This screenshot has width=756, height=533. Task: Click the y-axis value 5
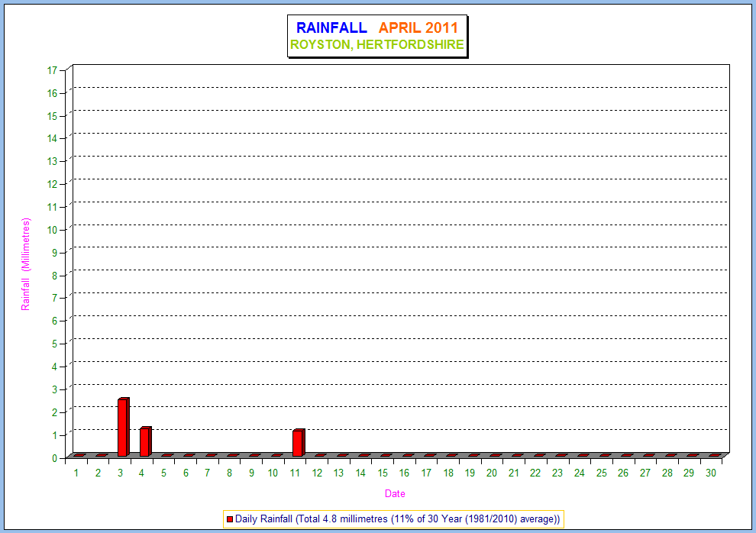point(55,344)
